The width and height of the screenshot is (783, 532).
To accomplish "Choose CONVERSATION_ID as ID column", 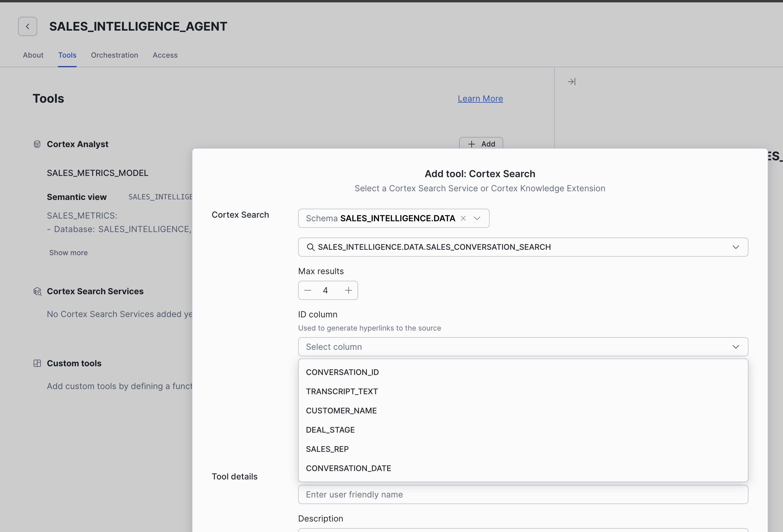I will click(x=342, y=372).
